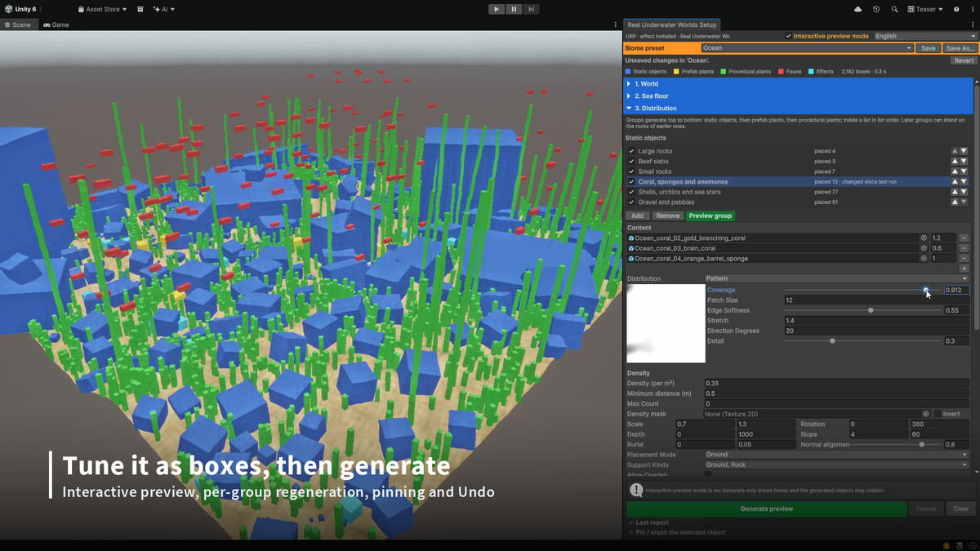Move Gravel and pebbles group up
The width and height of the screenshot is (980, 551).
point(954,202)
